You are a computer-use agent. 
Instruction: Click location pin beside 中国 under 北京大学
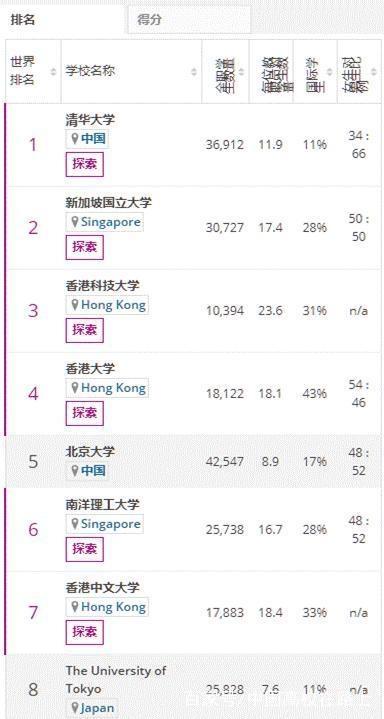74,471
